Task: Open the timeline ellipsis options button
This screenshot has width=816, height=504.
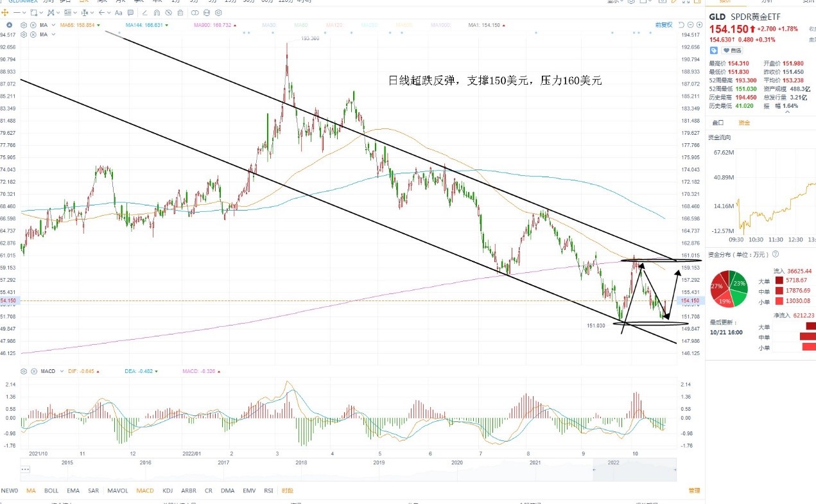Action: coord(25,469)
